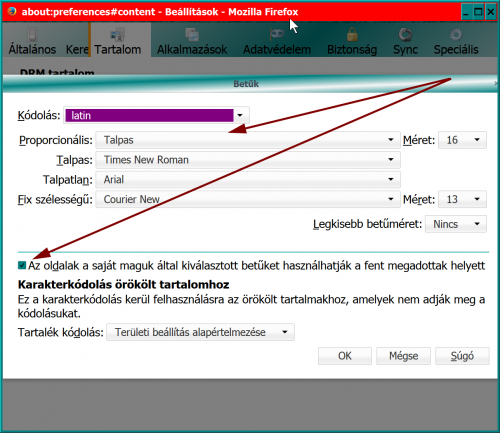The image size is (500, 433).
Task: Minimize the Firefox window
Action: (466, 12)
